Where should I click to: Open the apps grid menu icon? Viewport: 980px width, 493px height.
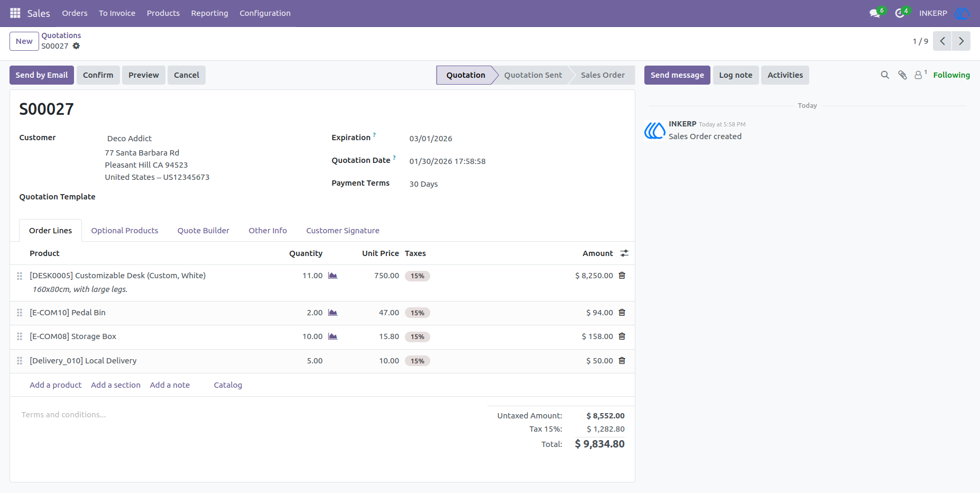15,13
